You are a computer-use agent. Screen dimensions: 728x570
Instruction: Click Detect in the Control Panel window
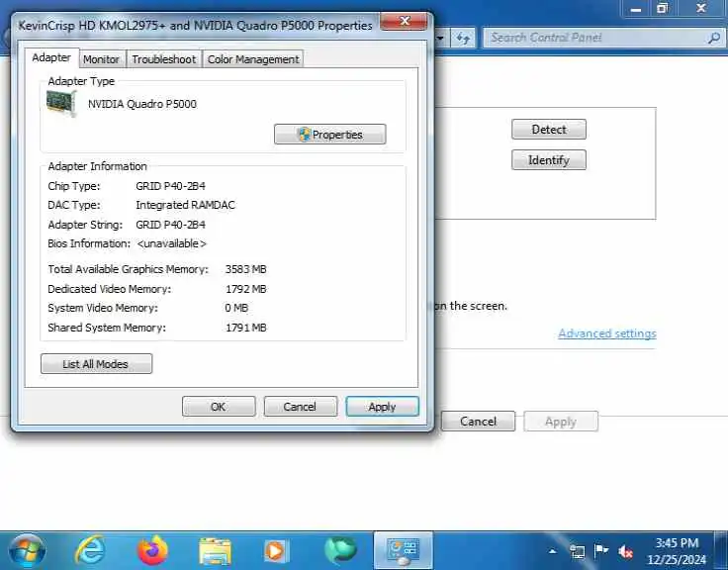coord(549,130)
